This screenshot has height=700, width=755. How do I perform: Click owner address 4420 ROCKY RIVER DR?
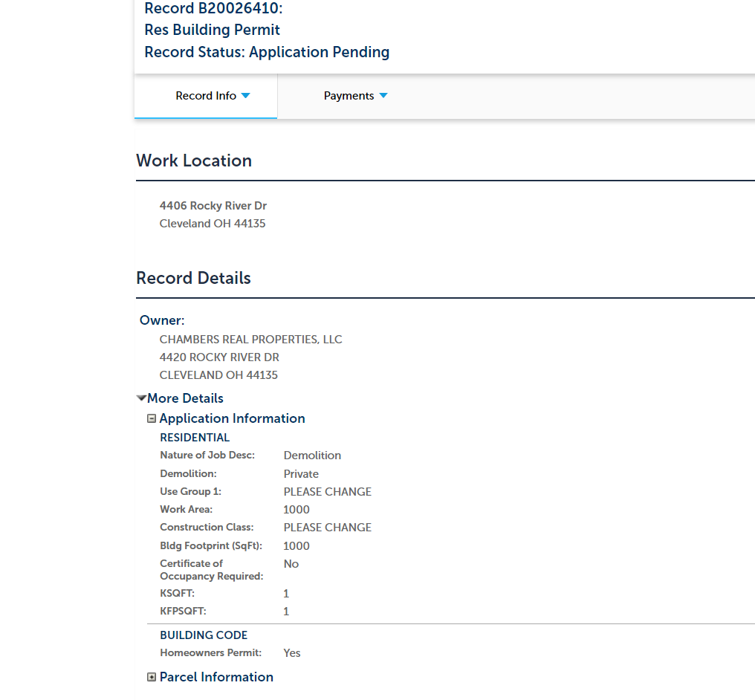tap(219, 357)
